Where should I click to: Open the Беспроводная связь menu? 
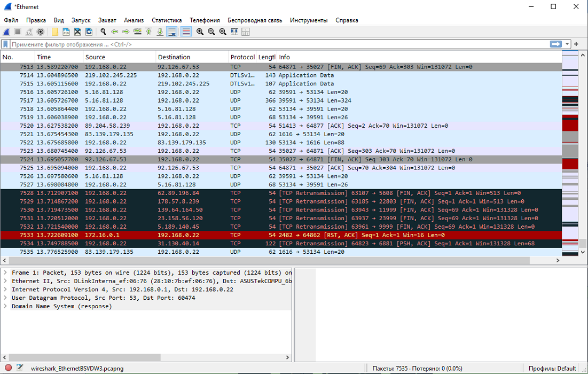[x=255, y=20]
